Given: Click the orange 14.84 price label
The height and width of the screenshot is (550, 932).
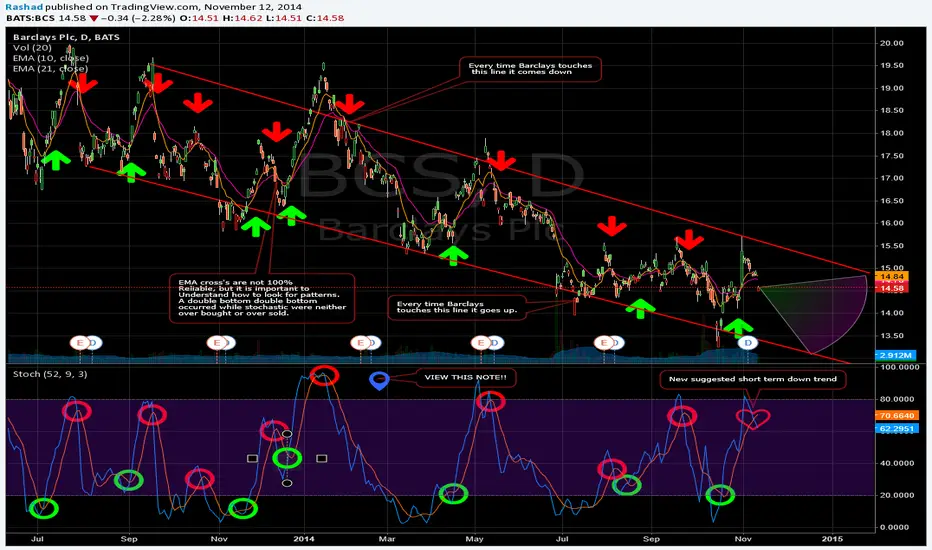Looking at the screenshot, I should (x=892, y=276).
